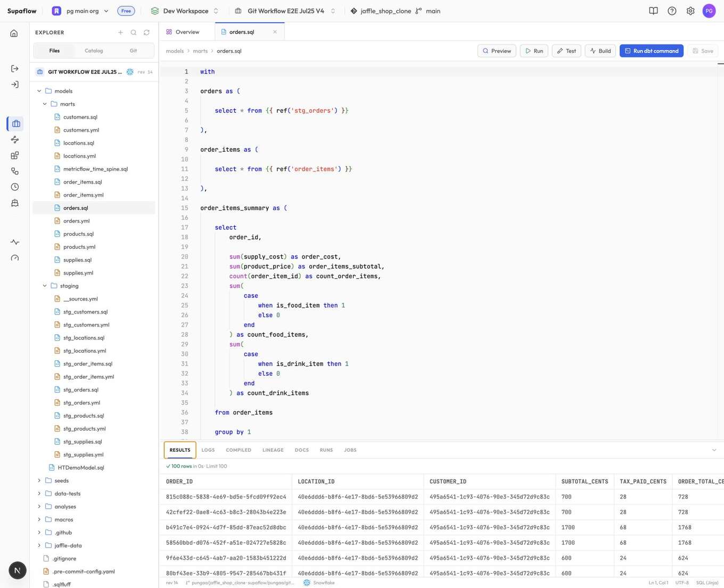Open the PG user avatar
The height and width of the screenshot is (588, 724).
(709, 11)
